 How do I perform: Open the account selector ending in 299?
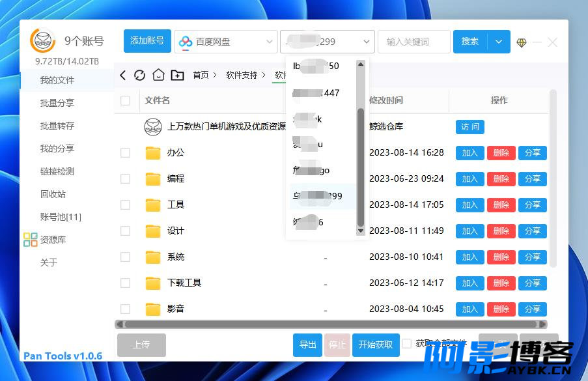click(x=328, y=42)
